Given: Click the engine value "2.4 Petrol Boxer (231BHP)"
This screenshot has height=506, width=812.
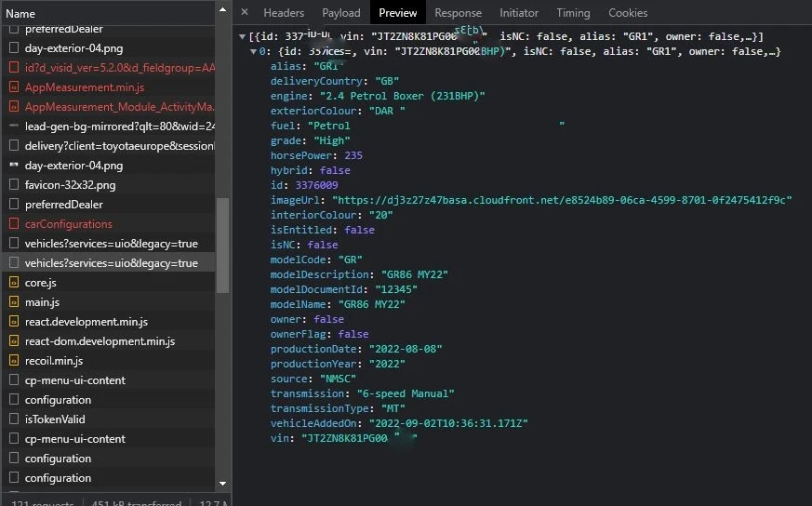Looking at the screenshot, I should pyautogui.click(x=403, y=96).
